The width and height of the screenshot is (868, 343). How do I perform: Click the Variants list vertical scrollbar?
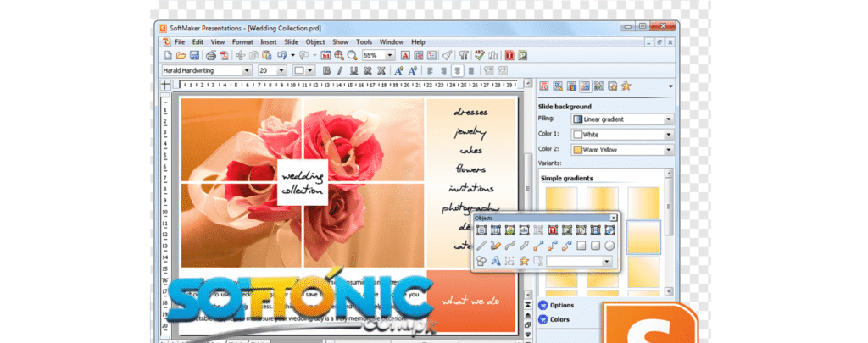pyautogui.click(x=670, y=232)
